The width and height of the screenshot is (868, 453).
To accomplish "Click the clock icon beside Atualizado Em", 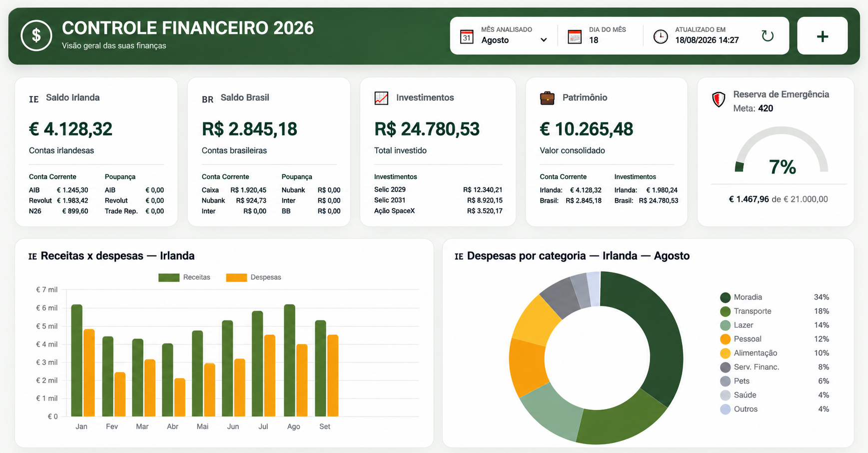I will pos(661,36).
